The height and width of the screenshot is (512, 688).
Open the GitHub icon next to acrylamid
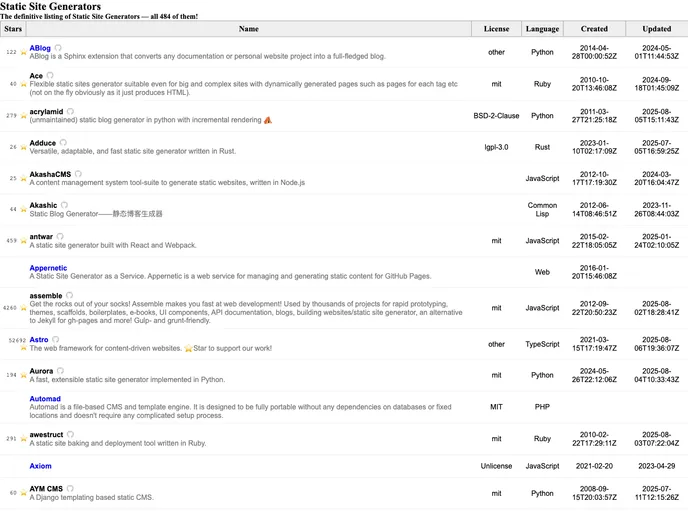tap(70, 111)
